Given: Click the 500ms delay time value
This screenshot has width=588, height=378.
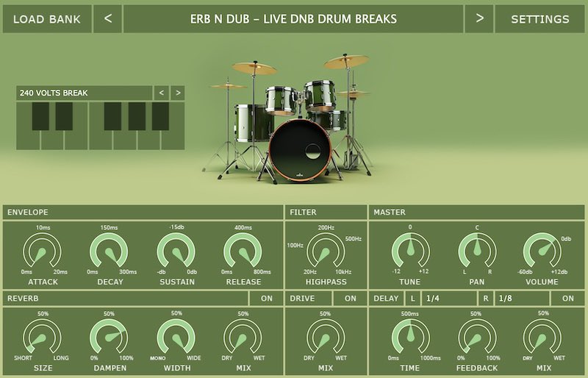Looking at the screenshot, I should [x=410, y=313].
